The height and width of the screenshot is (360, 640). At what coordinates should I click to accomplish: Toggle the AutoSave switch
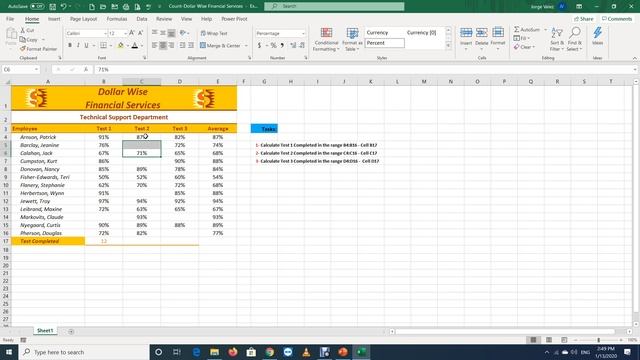tap(37, 7)
